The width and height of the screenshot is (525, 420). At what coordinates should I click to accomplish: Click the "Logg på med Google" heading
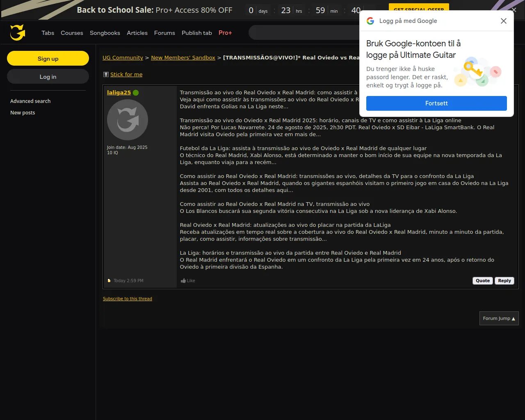408,21
